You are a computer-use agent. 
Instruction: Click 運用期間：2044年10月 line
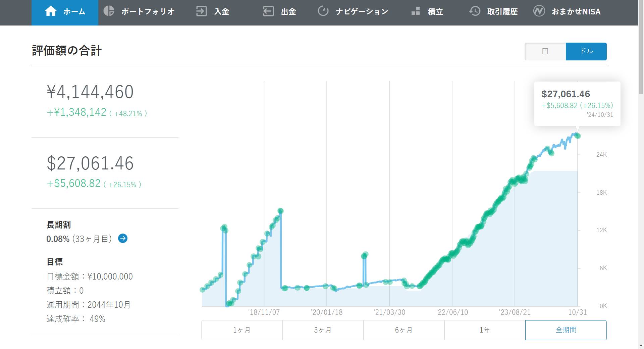(x=89, y=305)
